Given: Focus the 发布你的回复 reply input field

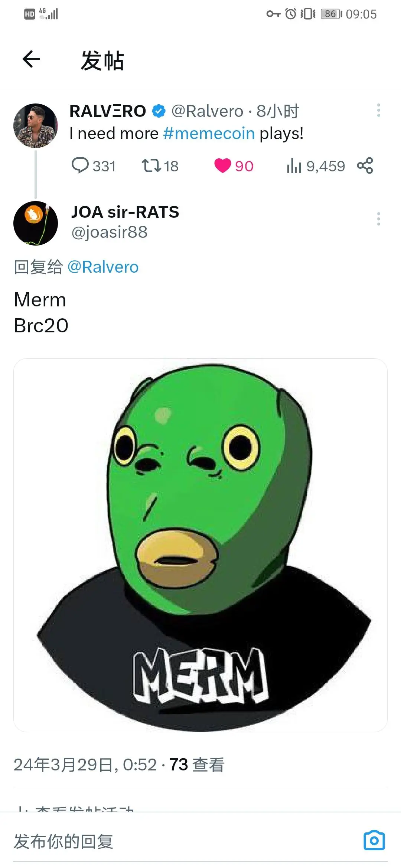Looking at the screenshot, I should [x=186, y=841].
